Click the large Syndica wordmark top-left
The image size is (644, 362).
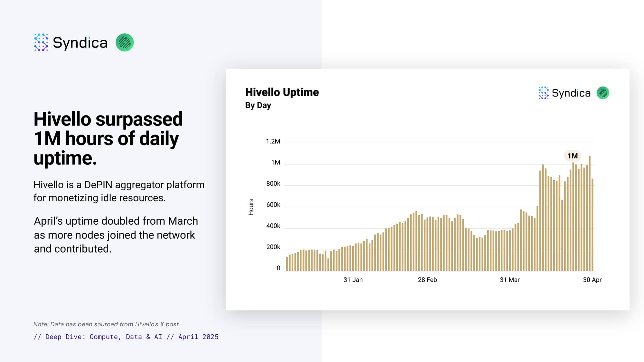[80, 42]
